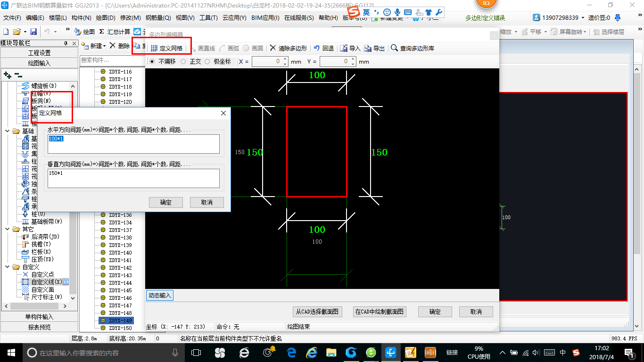Click the 导出 export button
The width and height of the screenshot is (644, 362).
(x=375, y=48)
